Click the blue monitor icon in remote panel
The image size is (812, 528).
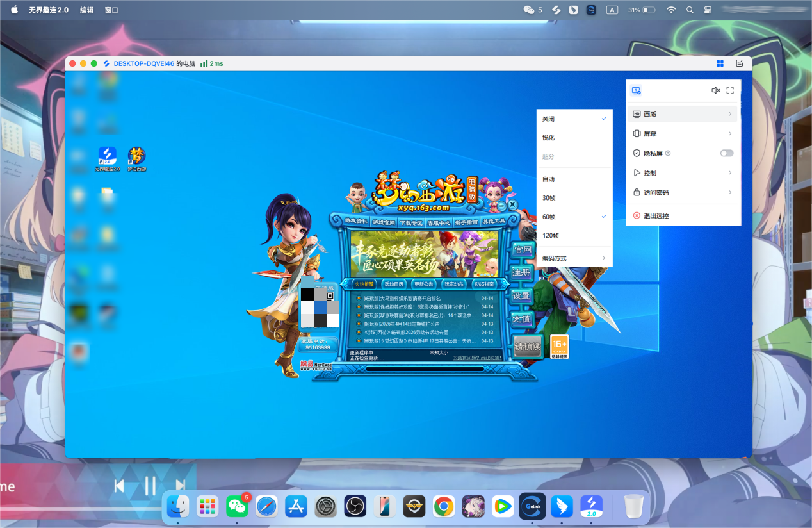pyautogui.click(x=636, y=91)
